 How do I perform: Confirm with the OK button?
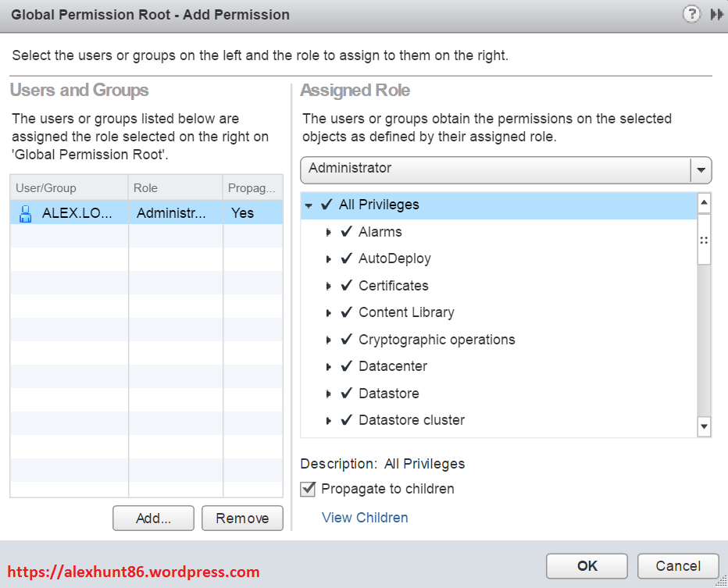click(587, 566)
